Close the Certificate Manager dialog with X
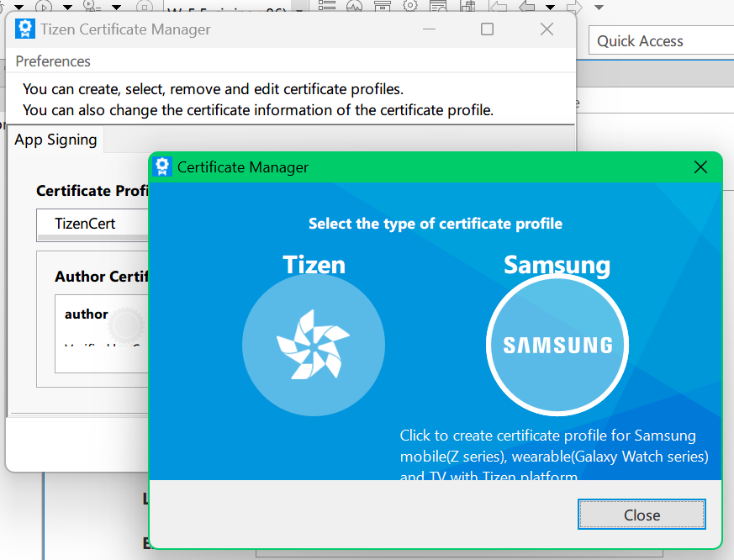Screen dimensions: 734x560 pos(700,167)
